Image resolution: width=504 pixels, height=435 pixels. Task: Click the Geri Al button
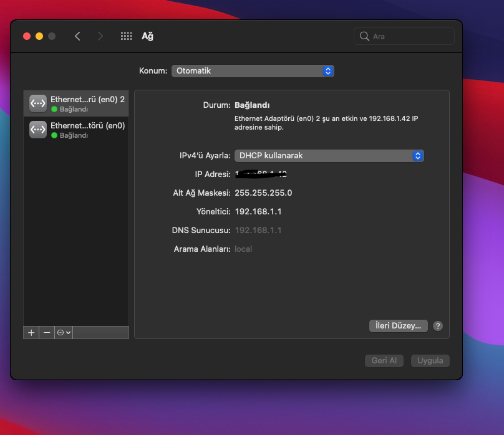coord(384,361)
